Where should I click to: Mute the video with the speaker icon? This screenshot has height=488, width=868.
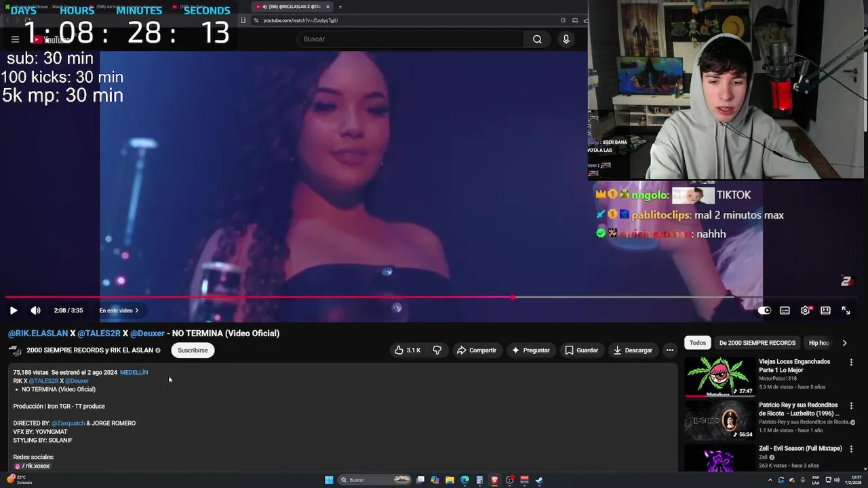pyautogui.click(x=35, y=310)
